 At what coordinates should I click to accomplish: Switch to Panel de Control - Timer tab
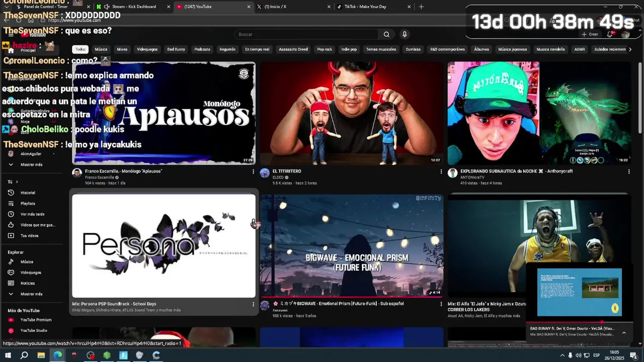coord(46,7)
